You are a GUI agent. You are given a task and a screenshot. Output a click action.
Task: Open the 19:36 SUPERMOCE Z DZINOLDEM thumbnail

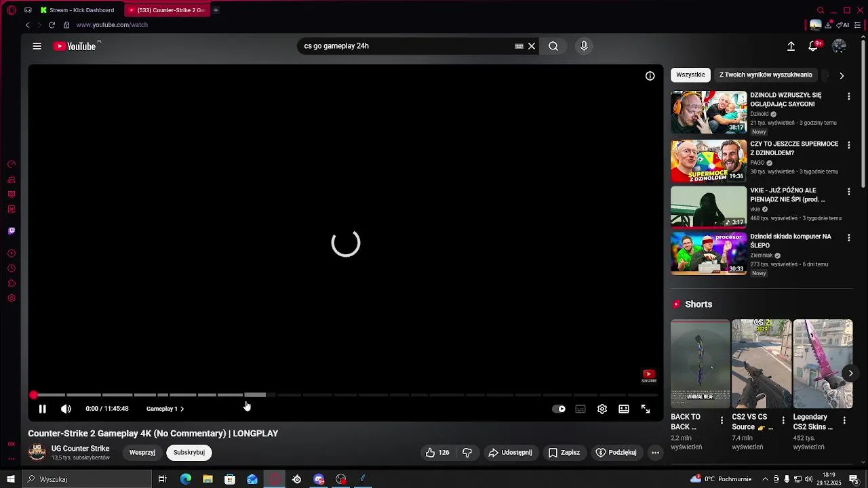[709, 161]
